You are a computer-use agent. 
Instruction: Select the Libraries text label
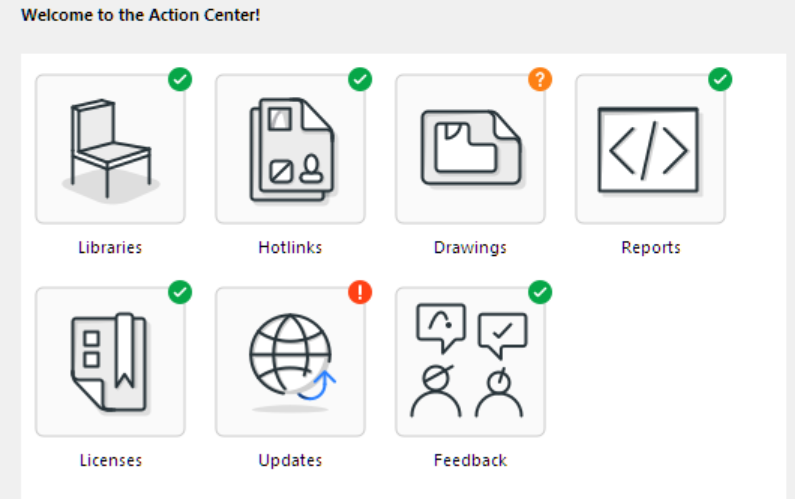point(110,247)
